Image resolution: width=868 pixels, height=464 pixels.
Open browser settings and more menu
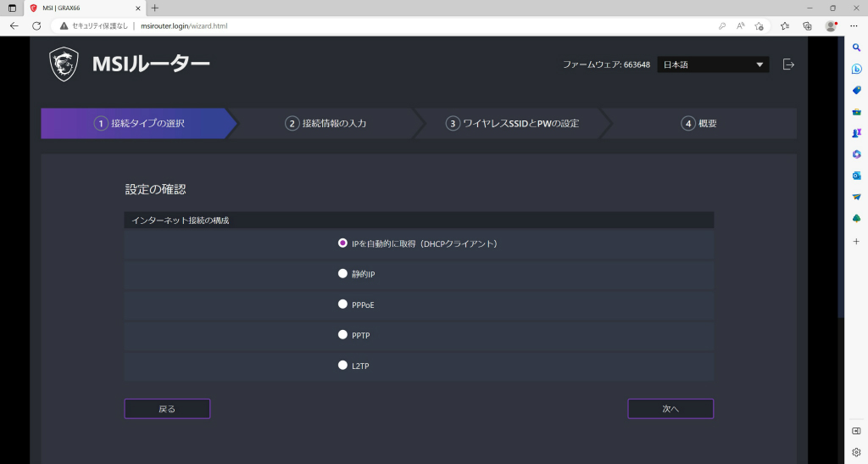[854, 26]
